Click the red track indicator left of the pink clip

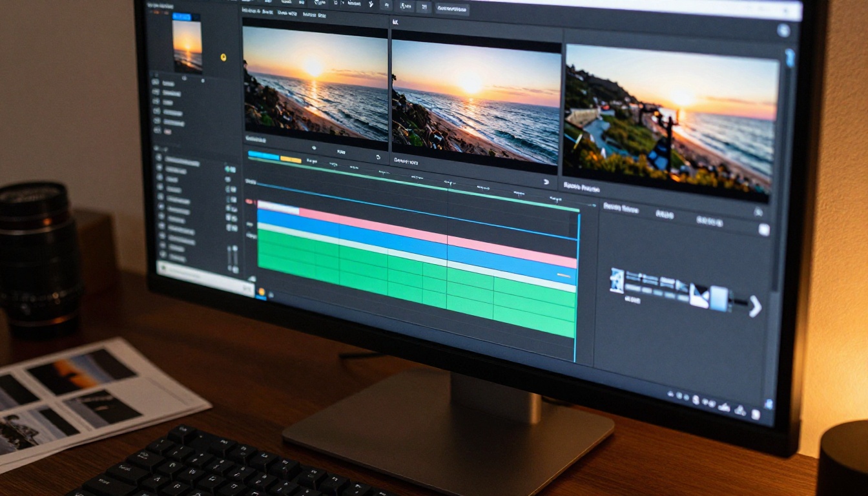pyautogui.click(x=249, y=202)
